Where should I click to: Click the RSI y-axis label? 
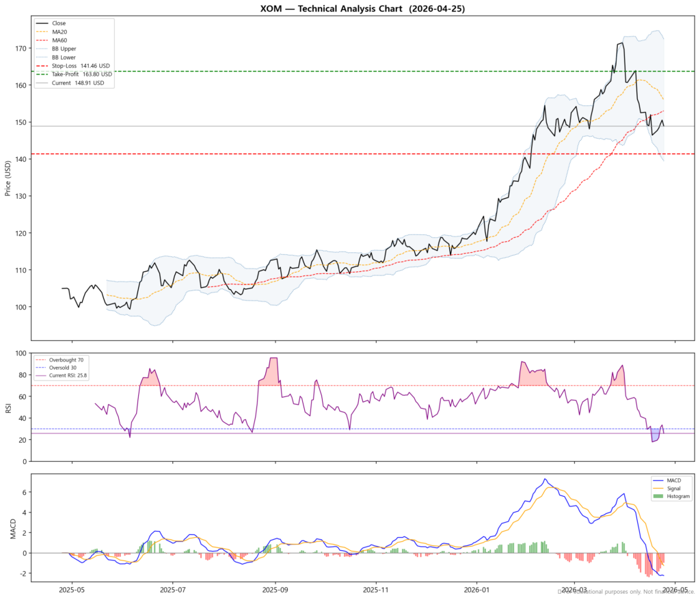point(8,407)
